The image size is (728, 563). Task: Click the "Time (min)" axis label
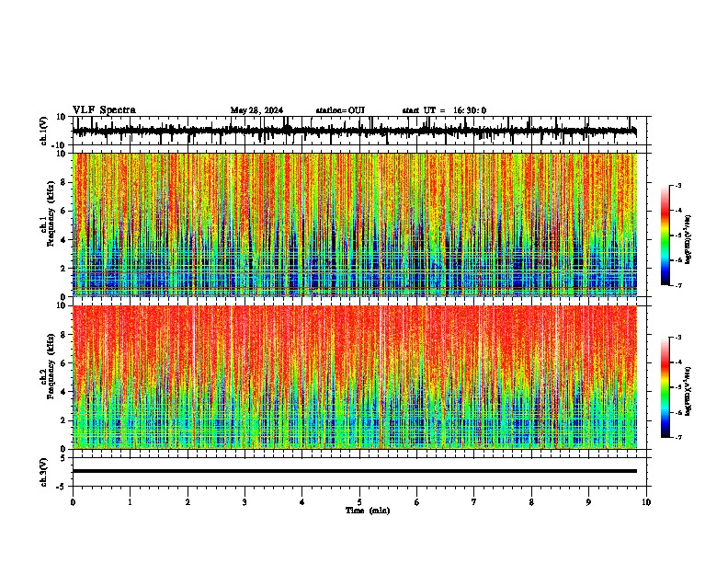[x=368, y=511]
